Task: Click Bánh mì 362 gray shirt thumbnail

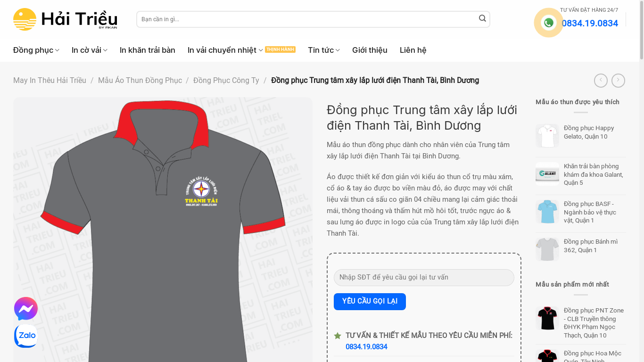Action: [x=547, y=249]
